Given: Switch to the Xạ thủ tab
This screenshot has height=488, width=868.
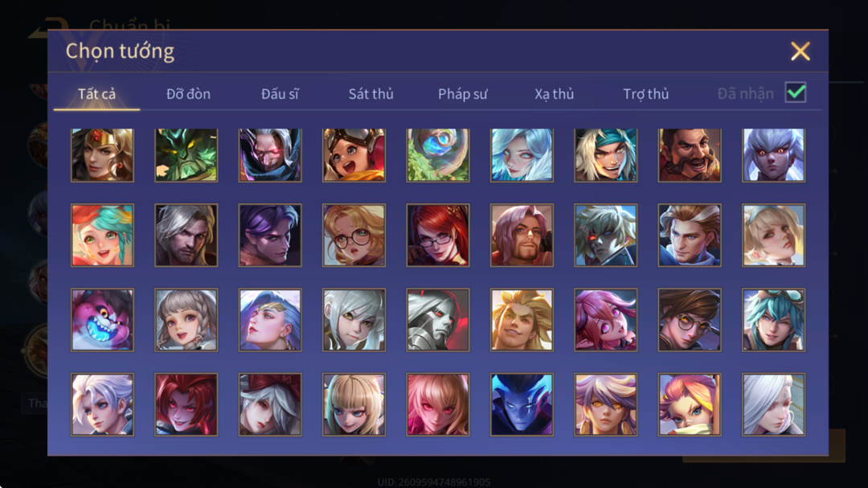Looking at the screenshot, I should pyautogui.click(x=554, y=93).
